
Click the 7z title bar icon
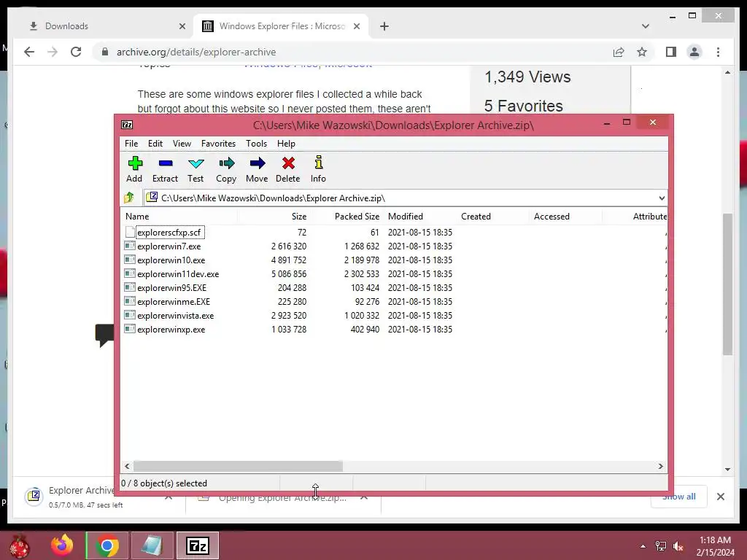click(x=127, y=125)
